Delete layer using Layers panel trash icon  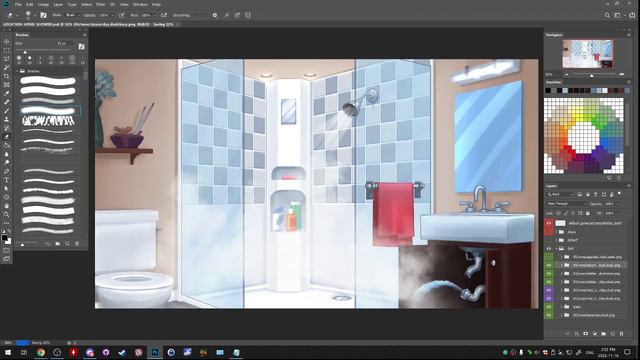622,334
